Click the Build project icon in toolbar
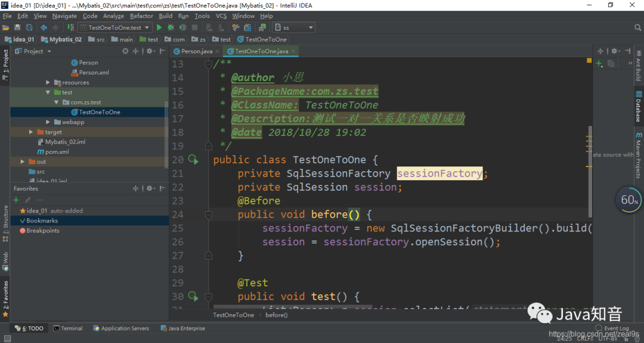The width and height of the screenshot is (644, 343). (70, 27)
